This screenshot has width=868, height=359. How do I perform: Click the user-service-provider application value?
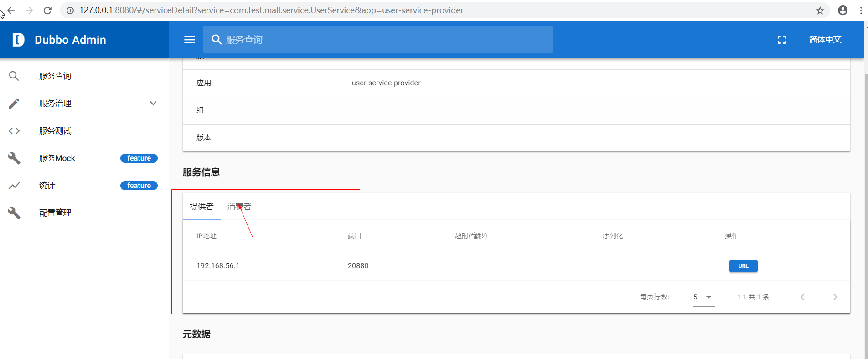click(386, 83)
